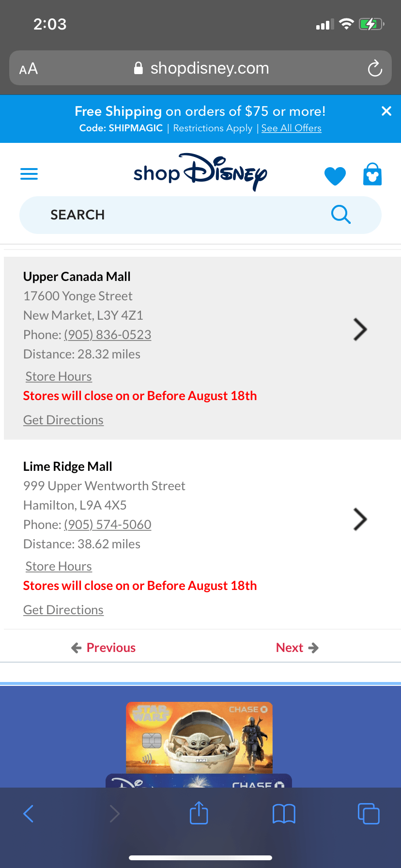Dismiss the free shipping banner
This screenshot has width=401, height=868.
pos(386,111)
